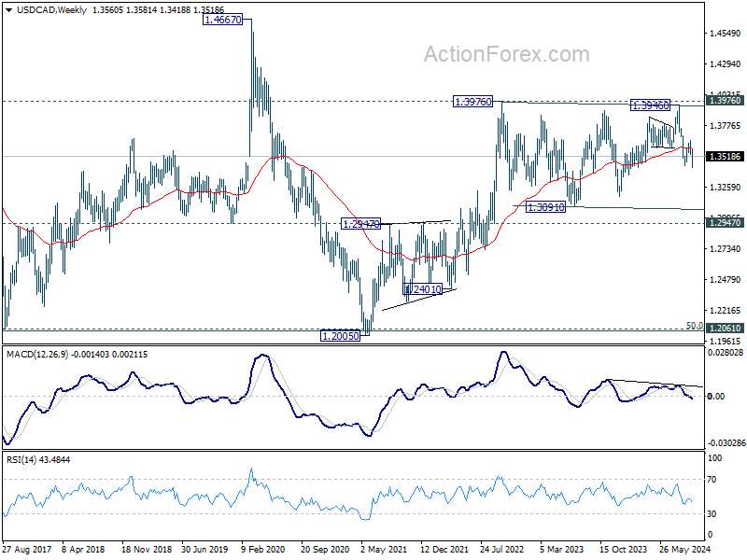Select the 1.20050 low price label
The height and width of the screenshot is (560, 747).
[x=340, y=336]
